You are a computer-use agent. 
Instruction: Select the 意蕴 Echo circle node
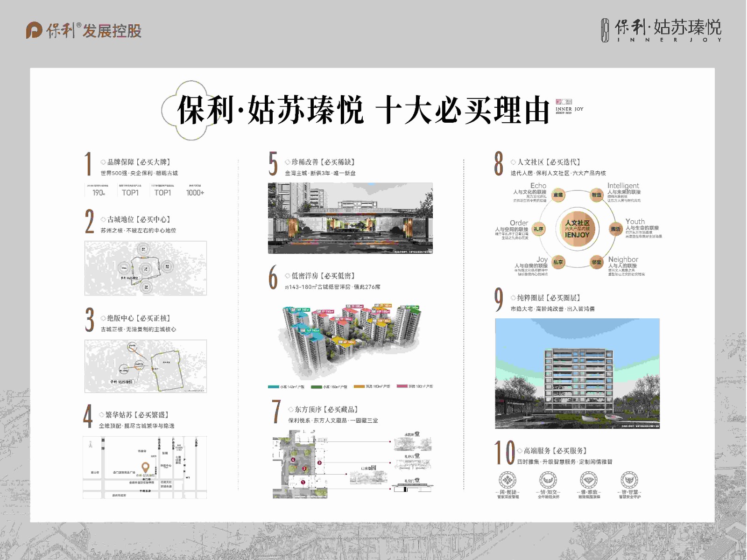pyautogui.click(x=558, y=195)
